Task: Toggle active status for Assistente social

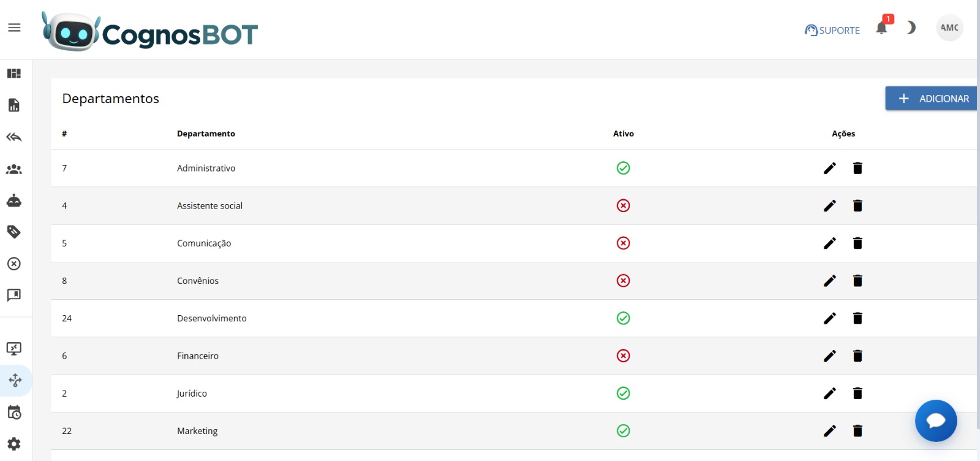Action: [x=623, y=205]
